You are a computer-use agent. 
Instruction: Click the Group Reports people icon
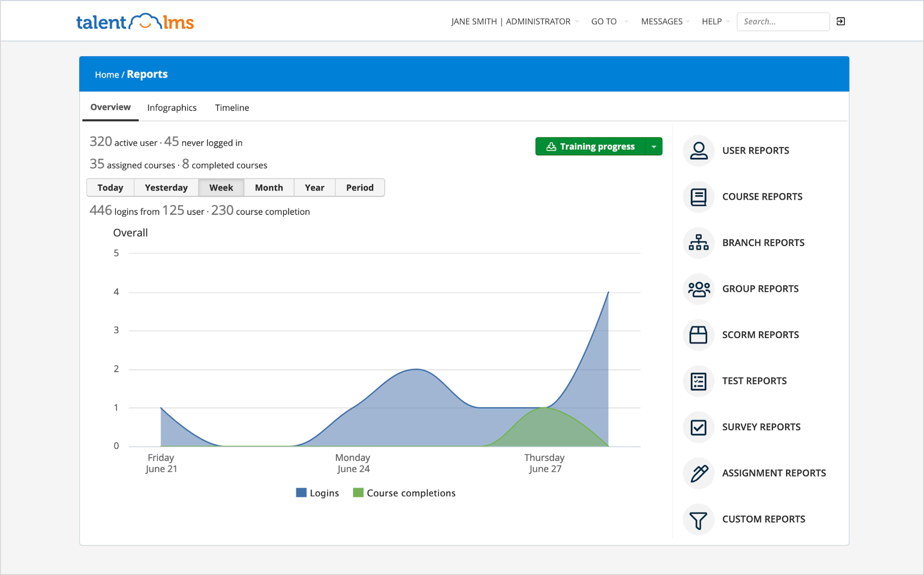698,289
